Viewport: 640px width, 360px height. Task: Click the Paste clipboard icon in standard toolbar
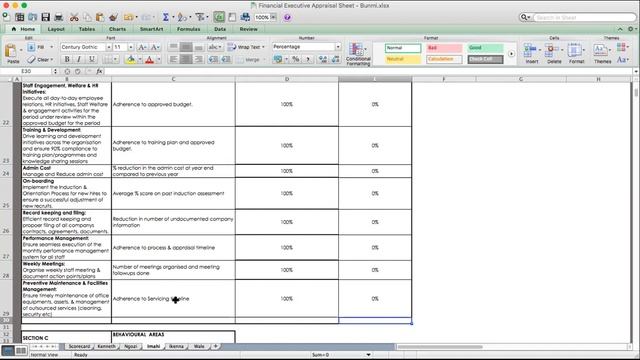pyautogui.click(x=100, y=17)
